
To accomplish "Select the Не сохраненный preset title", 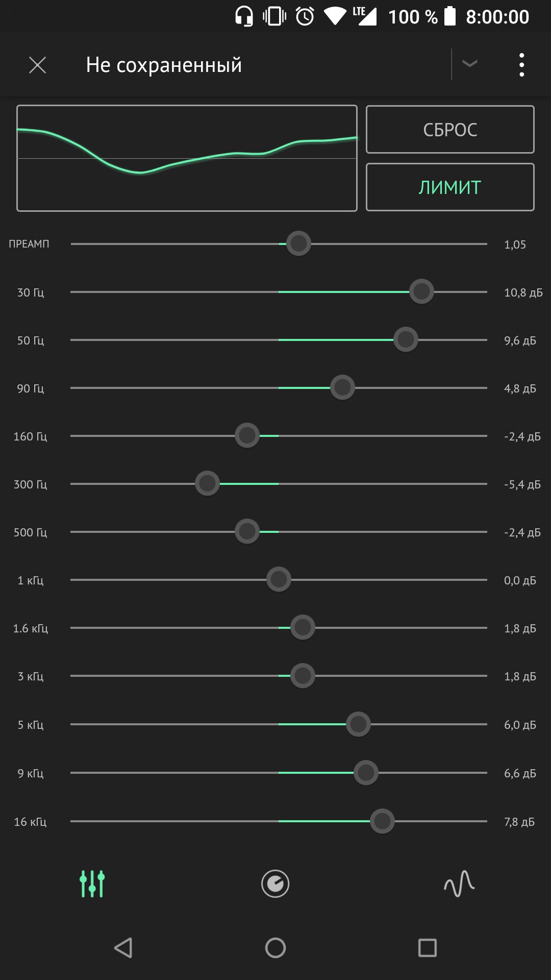I will tap(164, 65).
